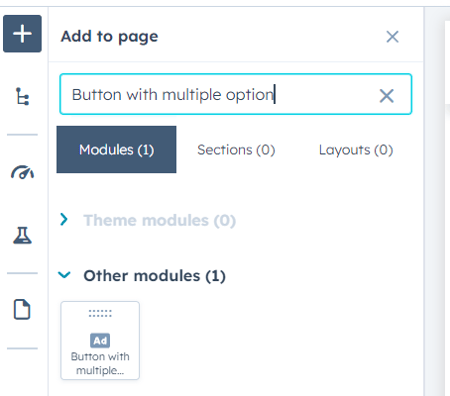Image resolution: width=450 pixels, height=396 pixels.
Task: Click the page document icon in sidebar
Action: coord(22,309)
